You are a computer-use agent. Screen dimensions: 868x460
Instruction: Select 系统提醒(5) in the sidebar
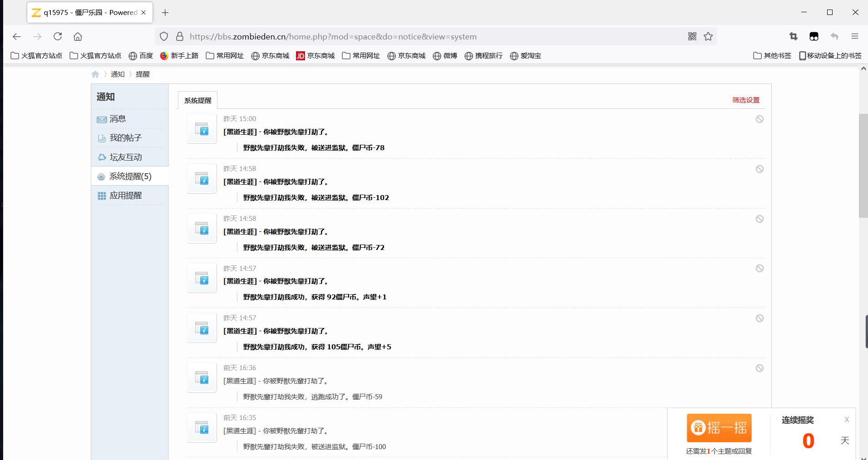pos(130,176)
